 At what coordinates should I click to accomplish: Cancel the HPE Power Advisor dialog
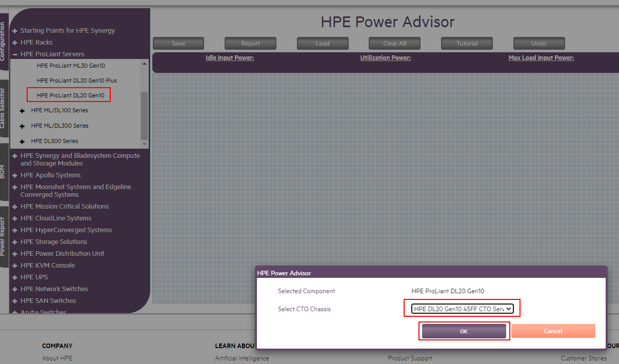click(x=553, y=331)
